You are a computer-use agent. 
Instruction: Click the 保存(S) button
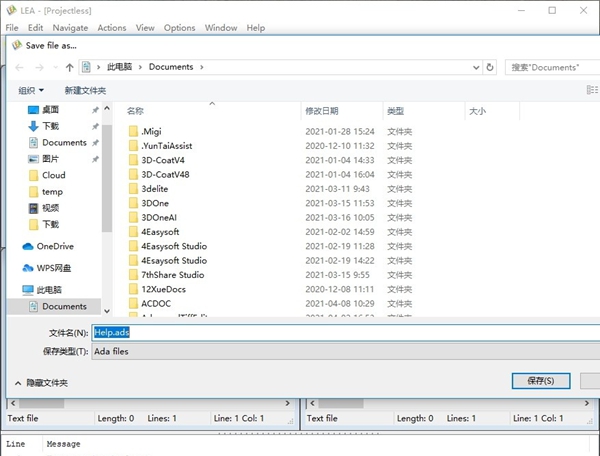(x=541, y=381)
